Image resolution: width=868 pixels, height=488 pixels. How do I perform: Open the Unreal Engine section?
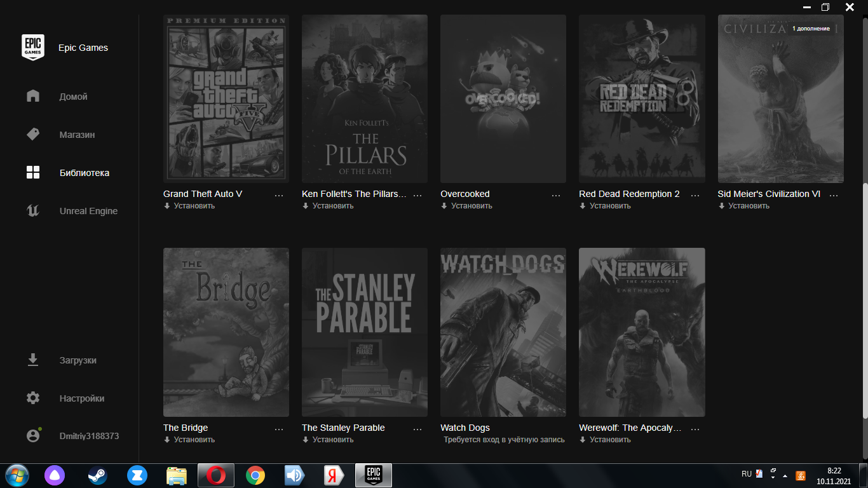tap(88, 211)
